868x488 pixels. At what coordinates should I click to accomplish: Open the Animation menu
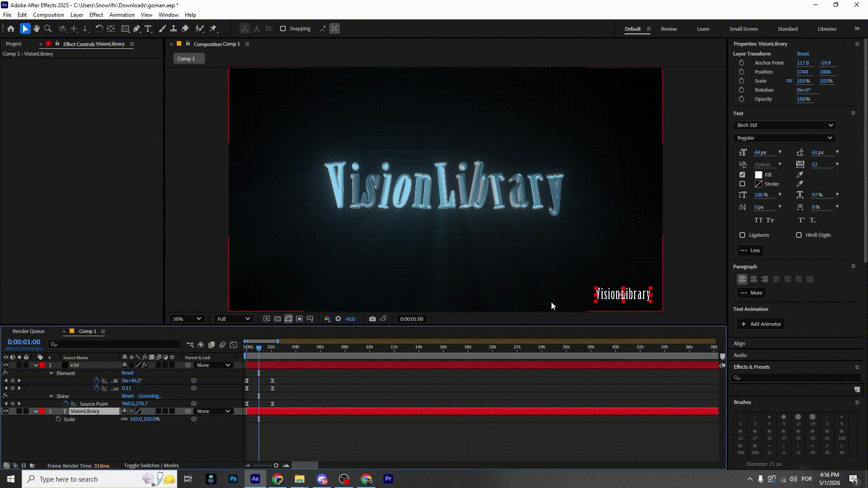click(x=122, y=15)
